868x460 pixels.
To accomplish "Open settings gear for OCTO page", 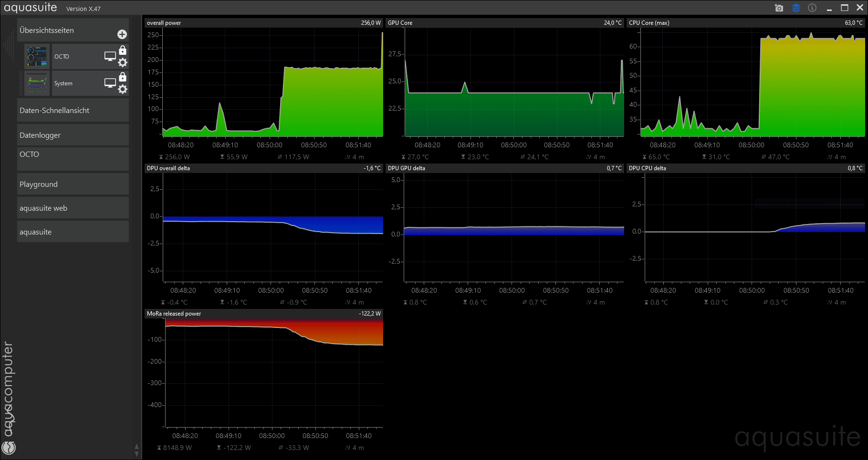I will coord(123,62).
